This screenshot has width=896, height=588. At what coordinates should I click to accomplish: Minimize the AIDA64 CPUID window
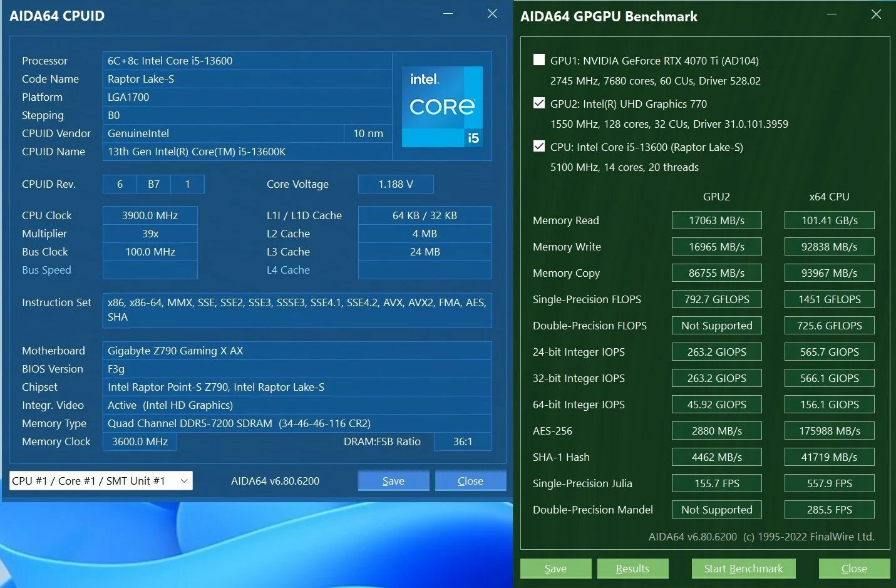(x=448, y=14)
